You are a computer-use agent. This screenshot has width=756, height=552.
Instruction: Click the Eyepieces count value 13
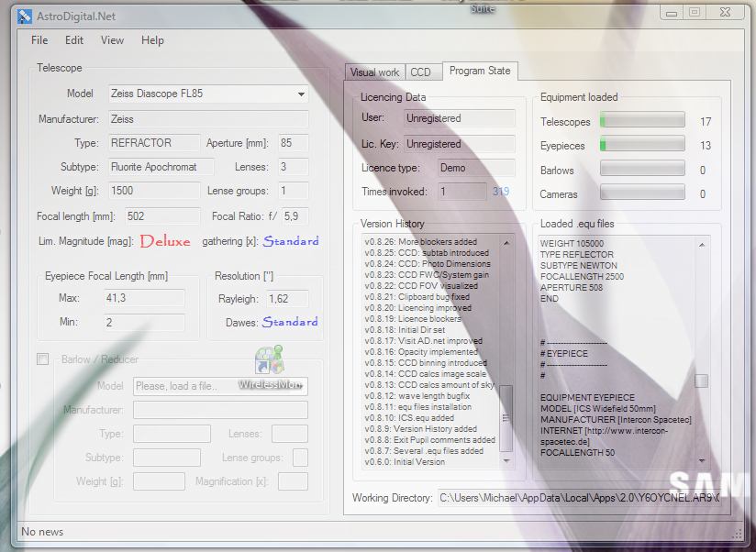click(706, 146)
